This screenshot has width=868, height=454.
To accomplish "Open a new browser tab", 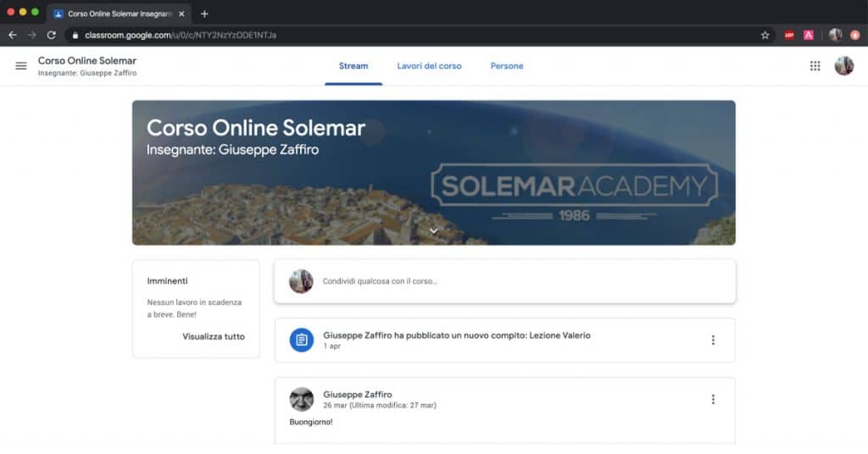I will click(x=204, y=14).
